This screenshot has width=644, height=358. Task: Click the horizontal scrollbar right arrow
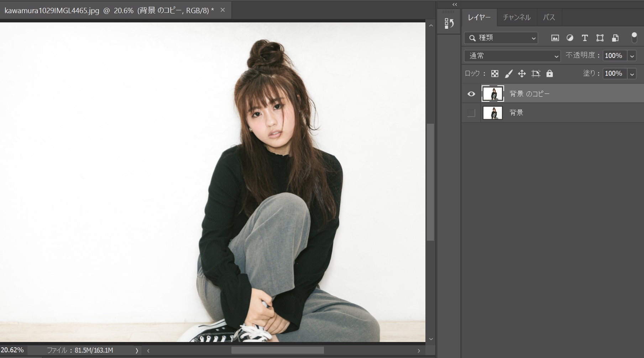419,351
